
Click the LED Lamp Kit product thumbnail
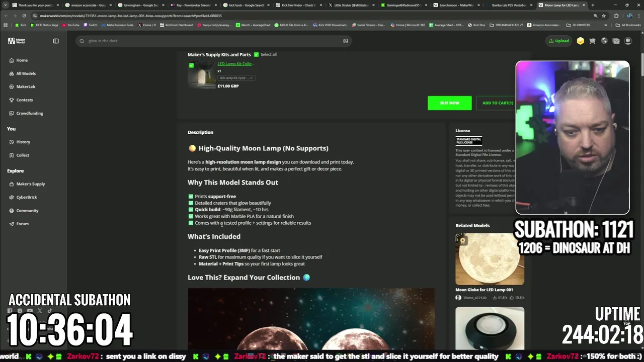tap(201, 75)
